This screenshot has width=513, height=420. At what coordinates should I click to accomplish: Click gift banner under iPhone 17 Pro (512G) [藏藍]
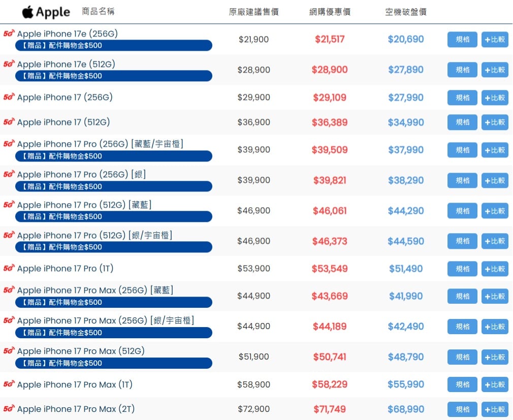pyautogui.click(x=113, y=216)
